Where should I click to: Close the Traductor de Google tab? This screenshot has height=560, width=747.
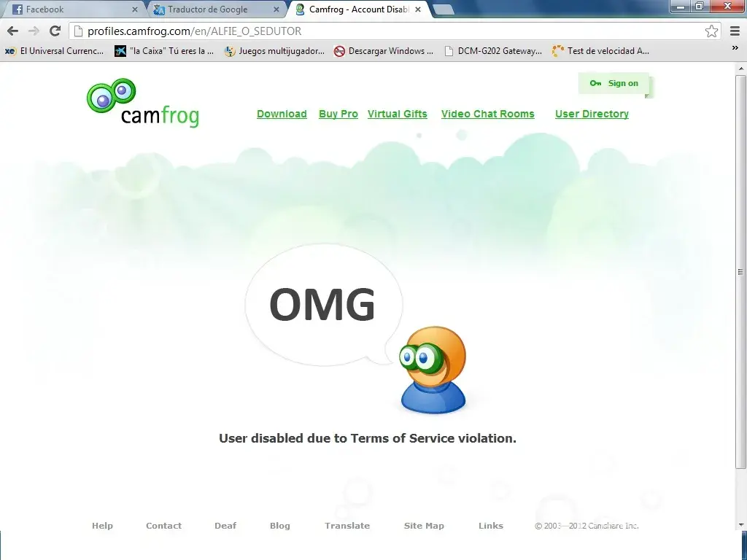pyautogui.click(x=276, y=9)
